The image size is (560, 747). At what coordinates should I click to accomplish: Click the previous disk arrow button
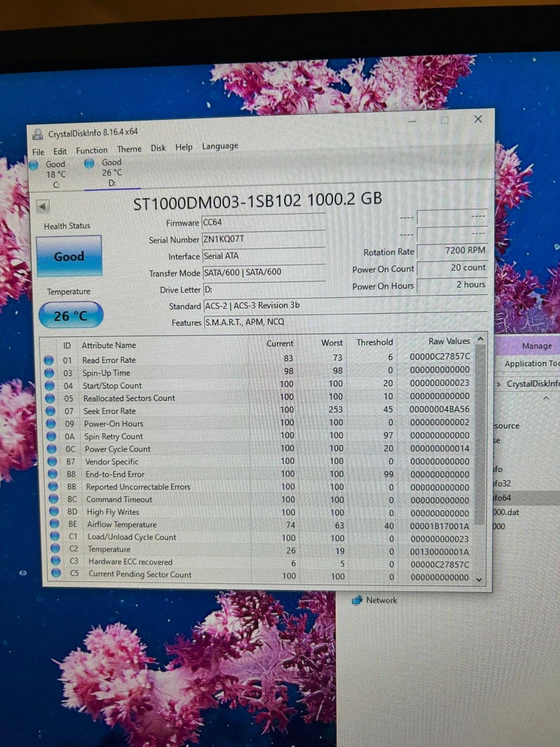43,206
